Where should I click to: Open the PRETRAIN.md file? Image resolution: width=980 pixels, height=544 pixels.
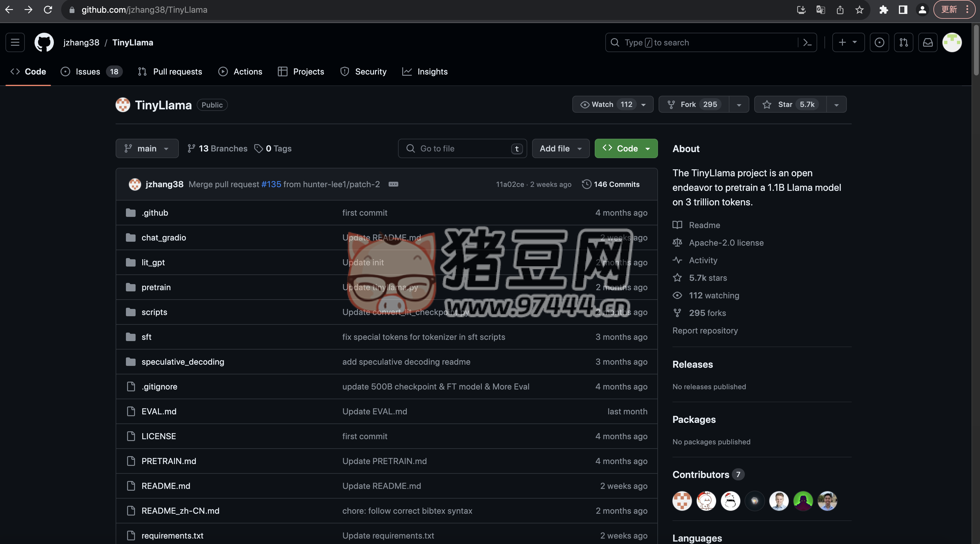pos(169,461)
